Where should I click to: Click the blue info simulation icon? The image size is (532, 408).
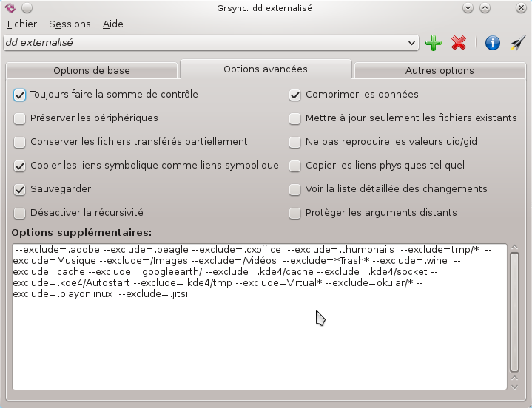[492, 43]
